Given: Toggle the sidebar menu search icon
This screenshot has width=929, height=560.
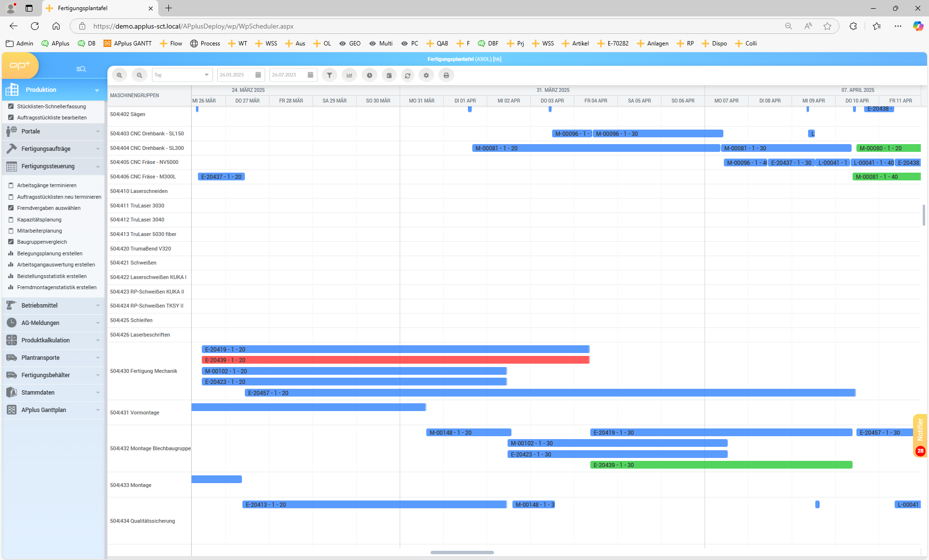Looking at the screenshot, I should (x=81, y=69).
